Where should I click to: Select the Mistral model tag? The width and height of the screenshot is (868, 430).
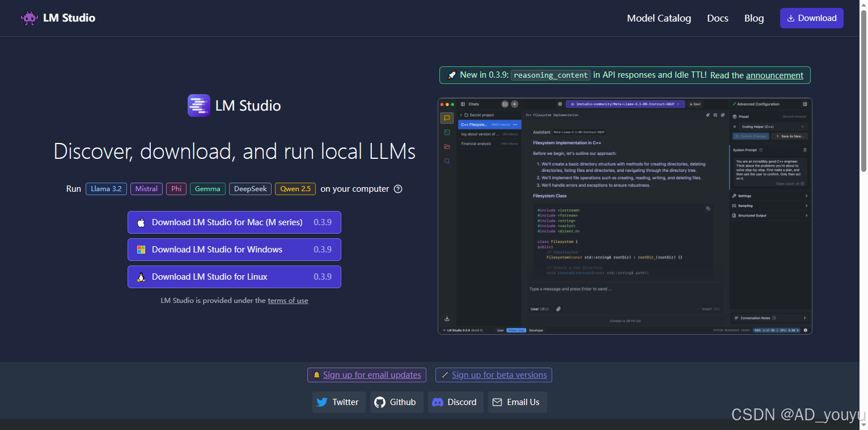pyautogui.click(x=146, y=189)
